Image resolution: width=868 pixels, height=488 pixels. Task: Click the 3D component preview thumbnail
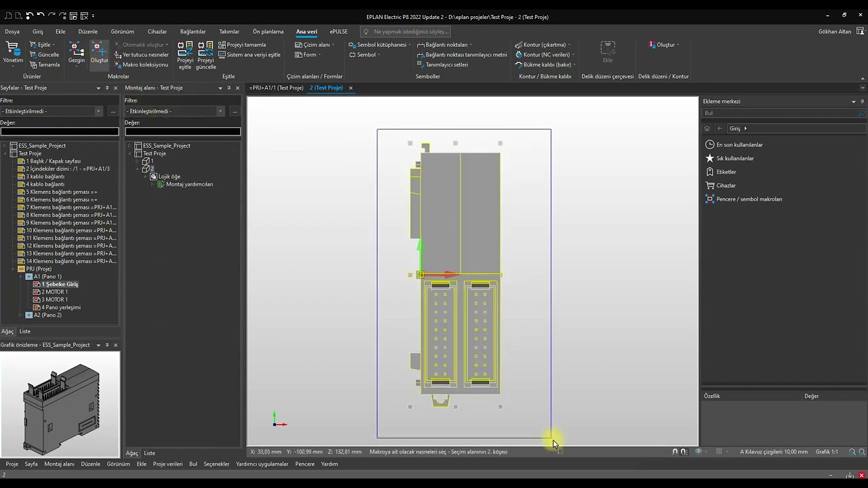[60, 403]
